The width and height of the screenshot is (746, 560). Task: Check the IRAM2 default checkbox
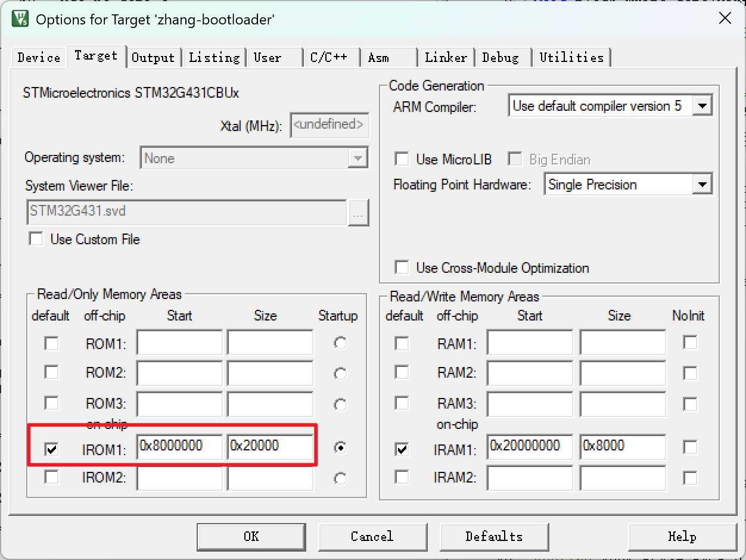[x=402, y=477]
